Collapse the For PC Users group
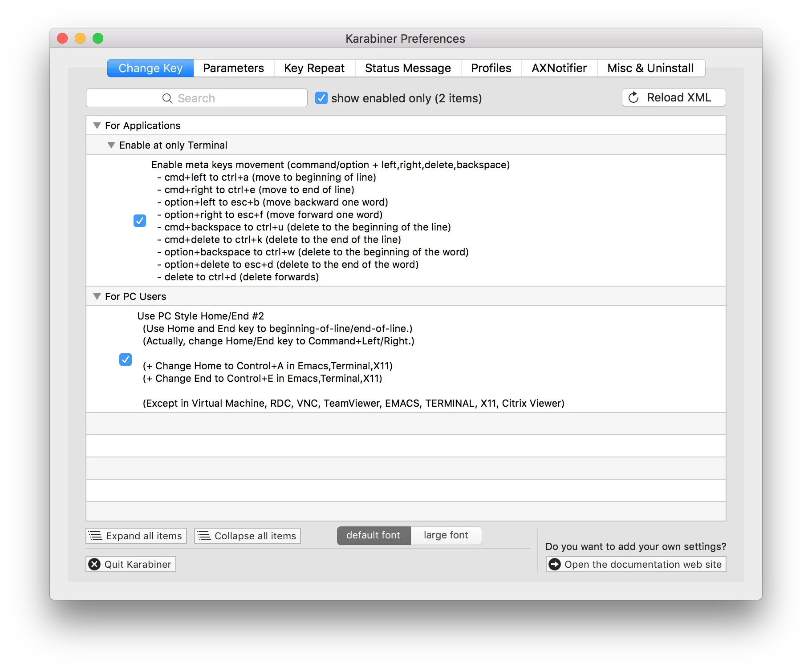 (97, 296)
